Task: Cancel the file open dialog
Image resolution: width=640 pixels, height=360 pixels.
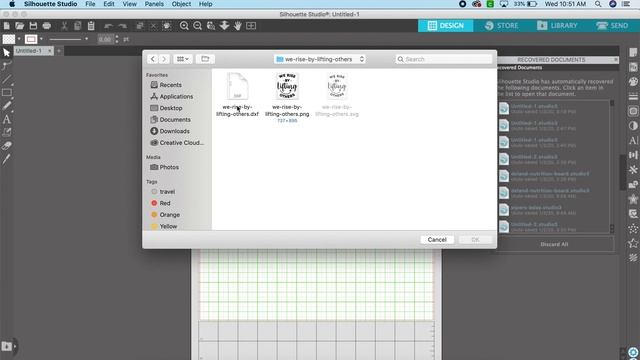Action: [437, 240]
